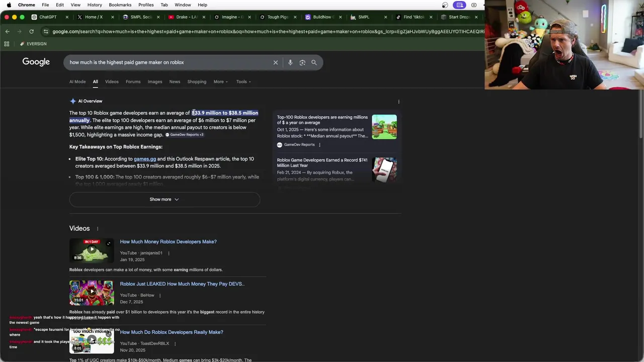
Task: Go to Google homepage via logo
Action: [x=36, y=62]
